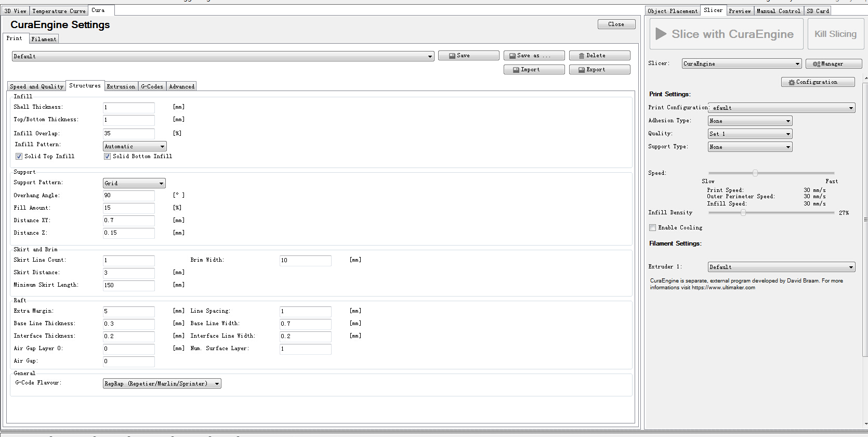Adjust the Infill Density slider handle
The width and height of the screenshot is (868, 437).
click(x=743, y=212)
